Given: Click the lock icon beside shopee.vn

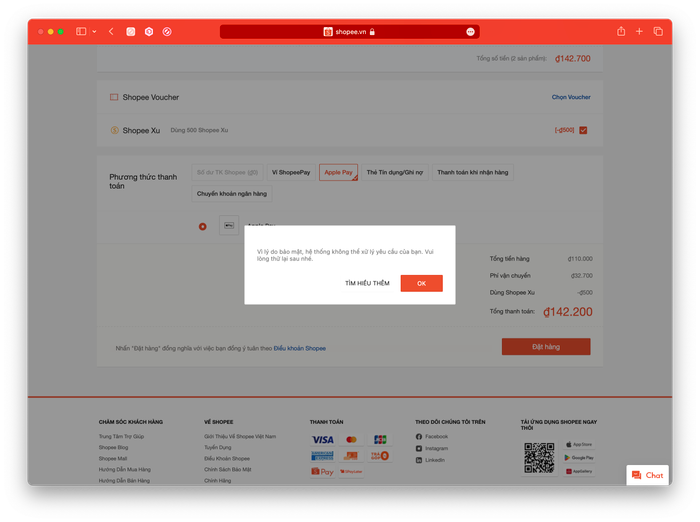Looking at the screenshot, I should (372, 31).
